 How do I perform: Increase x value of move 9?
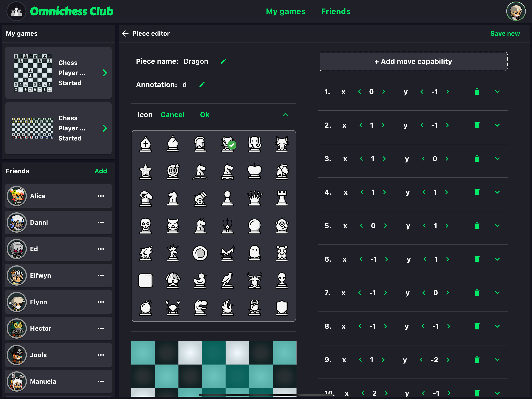383,359
